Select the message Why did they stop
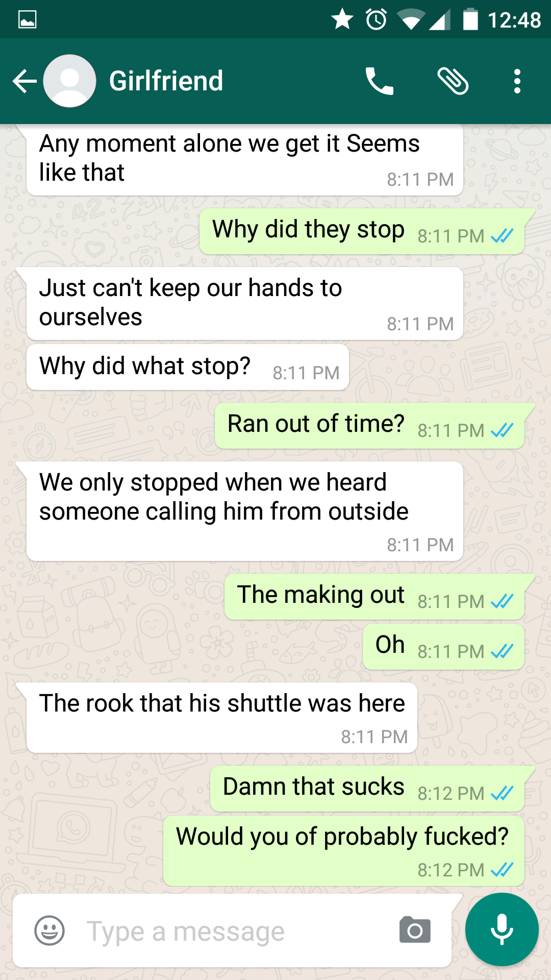This screenshot has height=980, width=551. tap(362, 231)
